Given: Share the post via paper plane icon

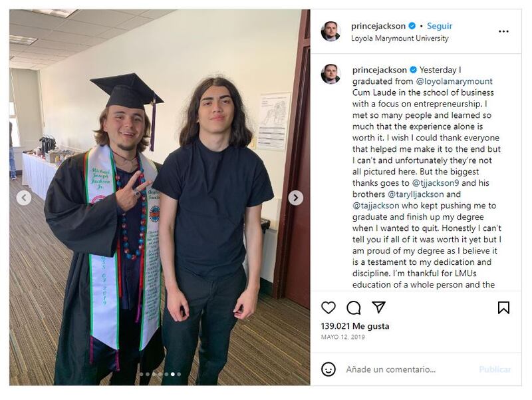Looking at the screenshot, I should pos(379,307).
